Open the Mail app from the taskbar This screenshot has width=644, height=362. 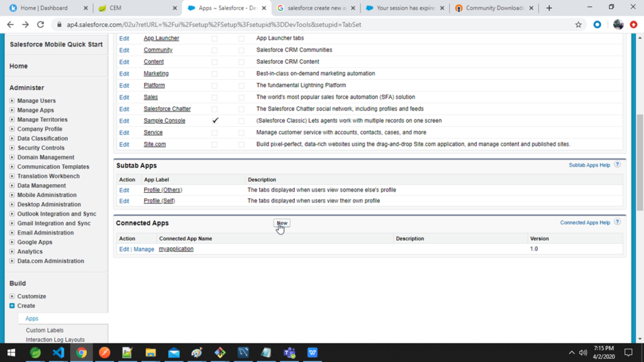174,353
